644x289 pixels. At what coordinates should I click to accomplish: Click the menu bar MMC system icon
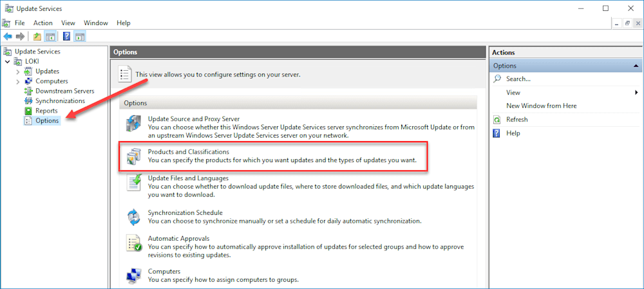(6, 23)
